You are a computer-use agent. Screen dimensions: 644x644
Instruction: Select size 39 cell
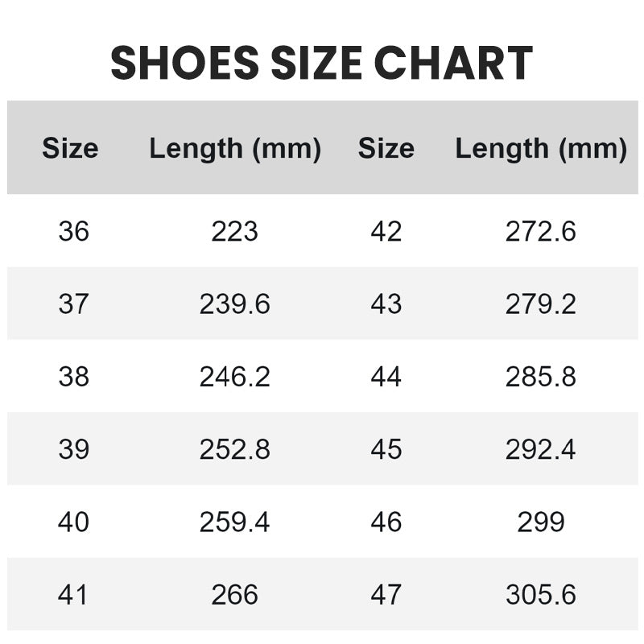pos(73,449)
